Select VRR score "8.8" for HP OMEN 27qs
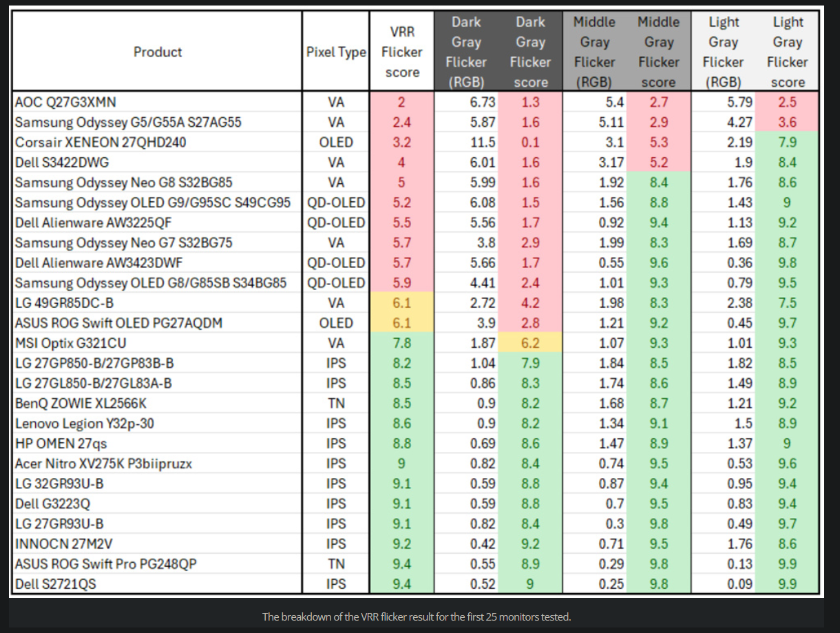Image resolution: width=840 pixels, height=633 pixels. click(402, 444)
